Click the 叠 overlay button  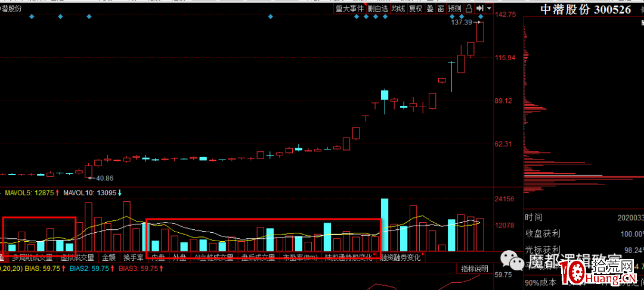click(430, 8)
